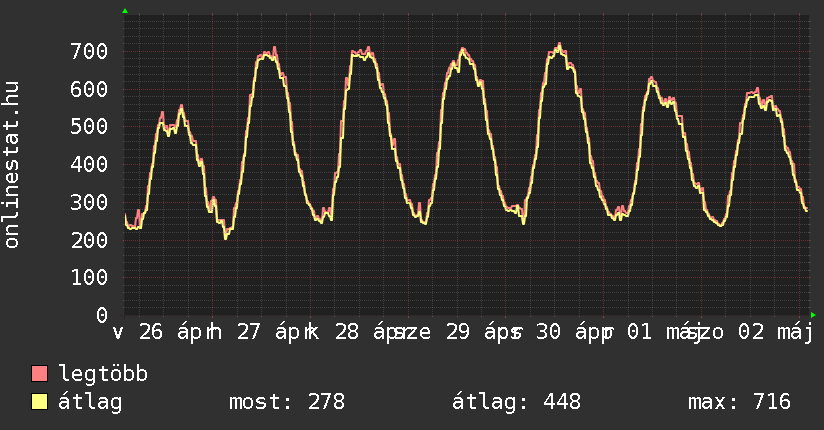This screenshot has width=824, height=430.
Task: Click the pink legtöbb legend swatch
Action: coord(39,374)
